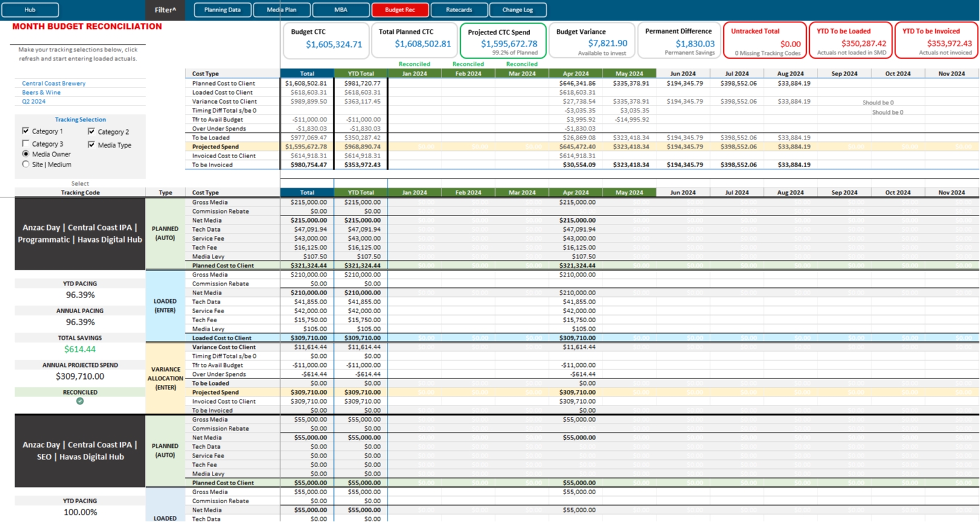Select the Anzac Day Programmatic tracking code tile

click(x=80, y=234)
